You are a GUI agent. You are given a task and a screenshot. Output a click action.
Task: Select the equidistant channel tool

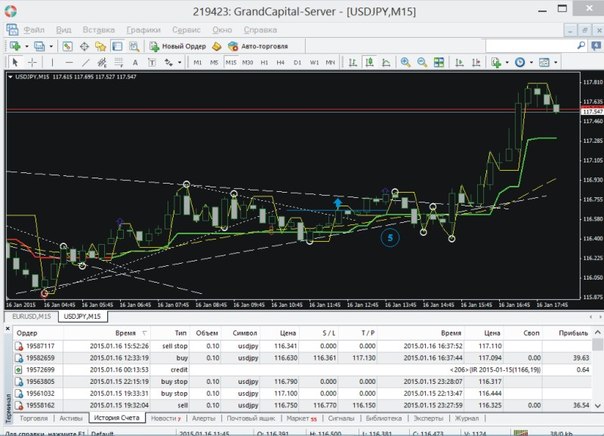click(102, 62)
